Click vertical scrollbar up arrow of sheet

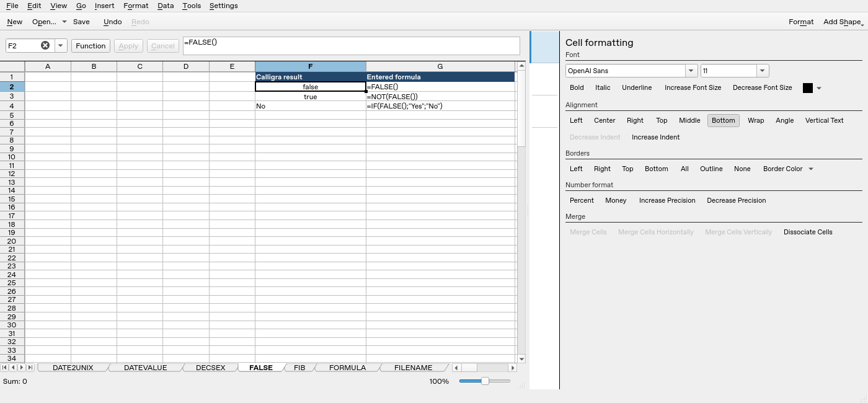[x=521, y=66]
